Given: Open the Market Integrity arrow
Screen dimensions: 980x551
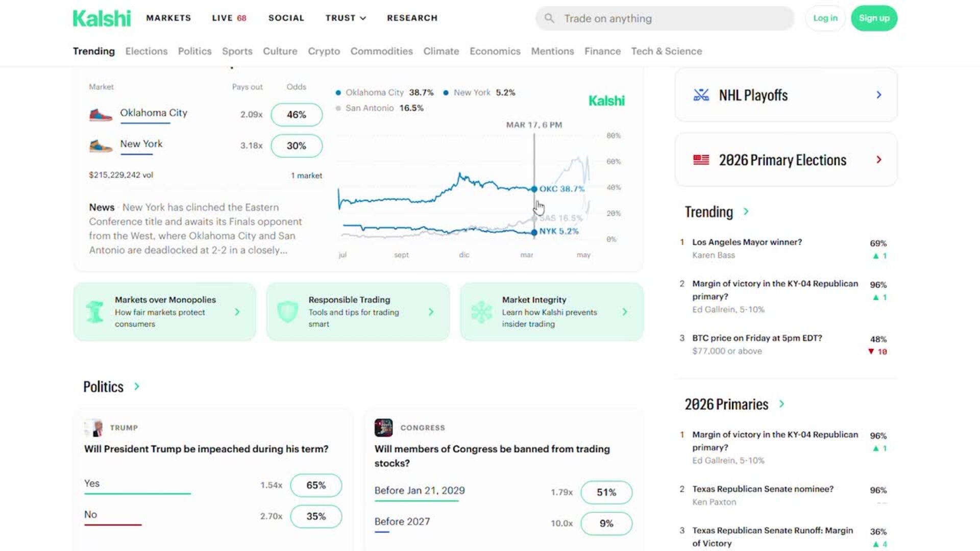Looking at the screenshot, I should 625,312.
